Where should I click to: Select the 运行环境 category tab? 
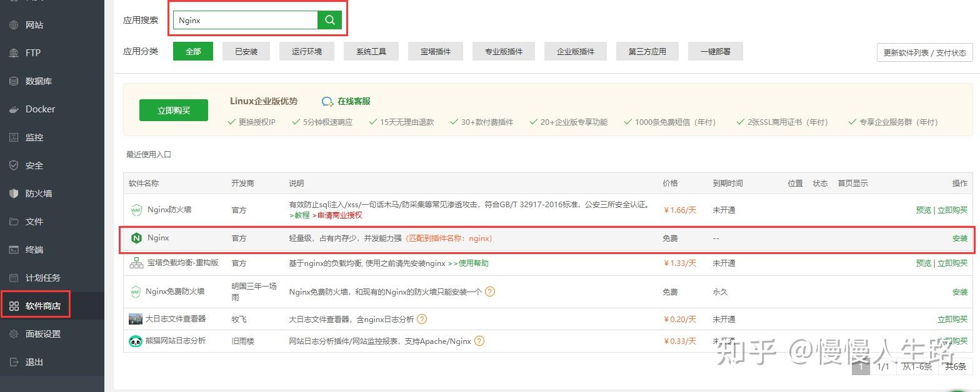click(307, 51)
